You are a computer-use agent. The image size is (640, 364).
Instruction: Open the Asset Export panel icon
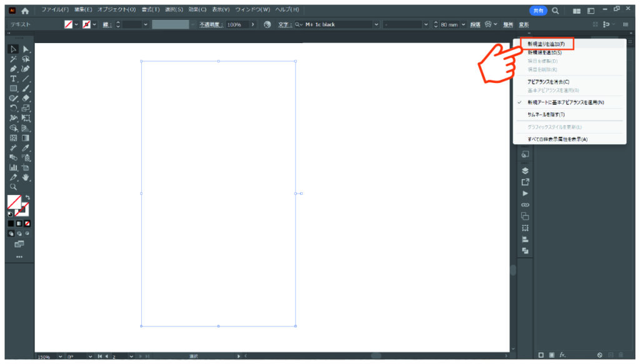click(525, 182)
